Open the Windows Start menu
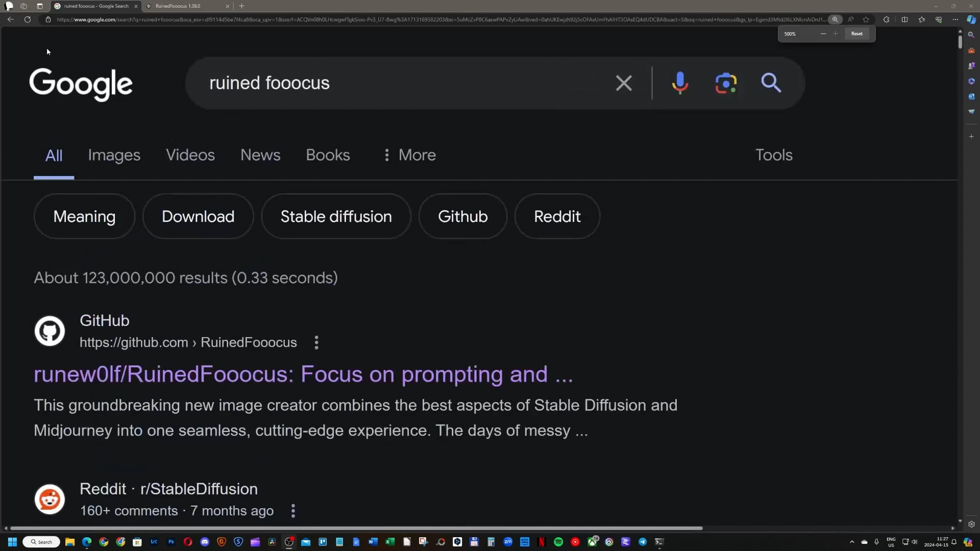The height and width of the screenshot is (551, 980). pyautogui.click(x=12, y=542)
